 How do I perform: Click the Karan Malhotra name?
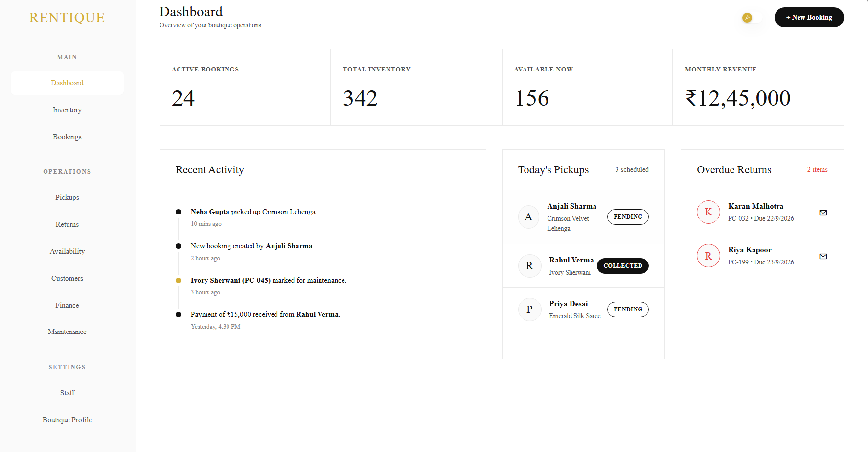coord(755,206)
